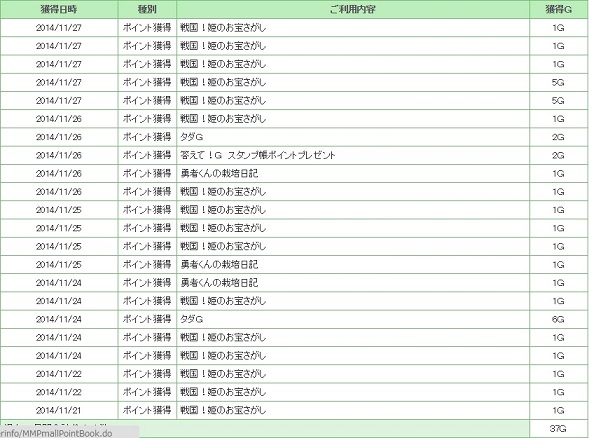Select 答えて！G スタンプ帳ポイントプレゼント entry
The width and height of the screenshot is (589, 438).
coord(258,155)
